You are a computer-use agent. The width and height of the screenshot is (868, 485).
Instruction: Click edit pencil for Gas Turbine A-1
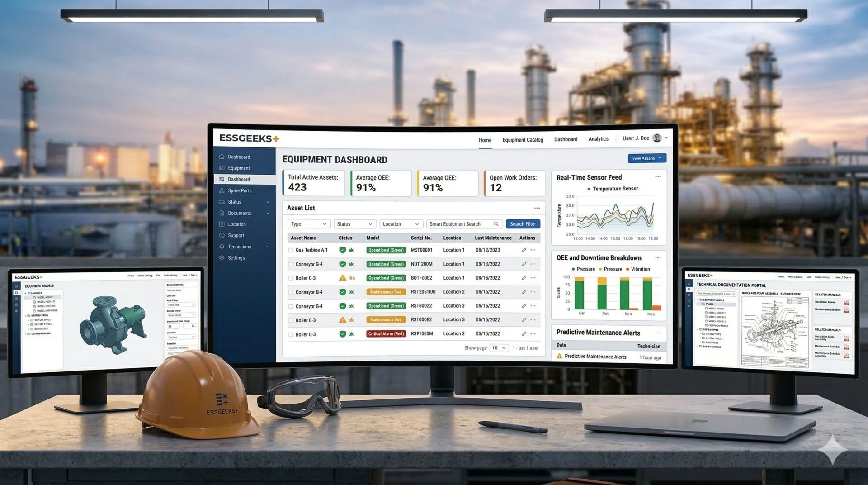pos(524,250)
